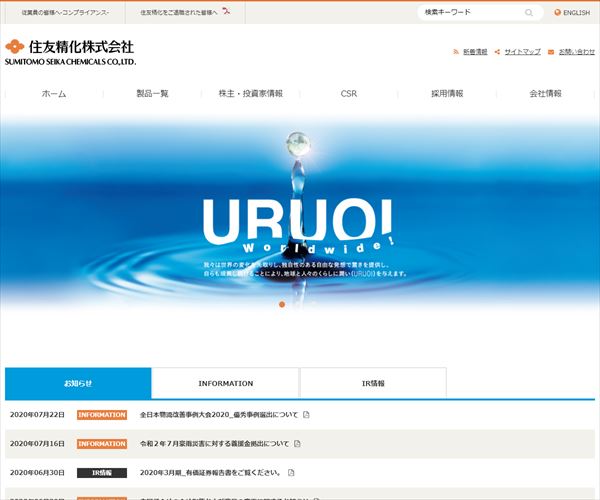Click the PDF icon after 令和2年7月豪雨災害 news

297,443
